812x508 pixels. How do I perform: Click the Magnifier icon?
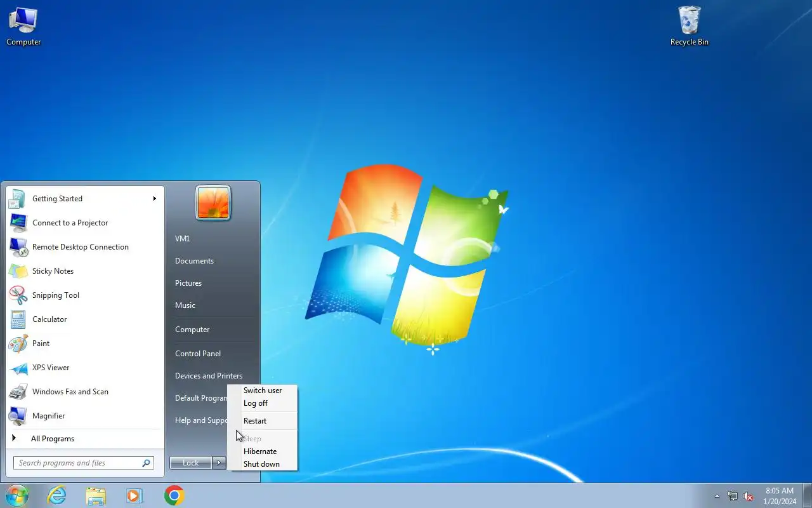[18, 416]
